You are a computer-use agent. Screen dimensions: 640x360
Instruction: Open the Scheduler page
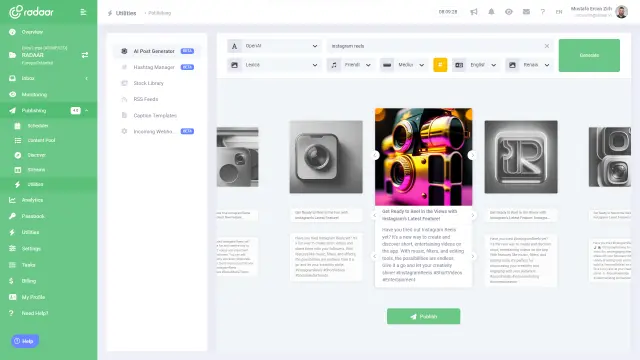pos(38,126)
